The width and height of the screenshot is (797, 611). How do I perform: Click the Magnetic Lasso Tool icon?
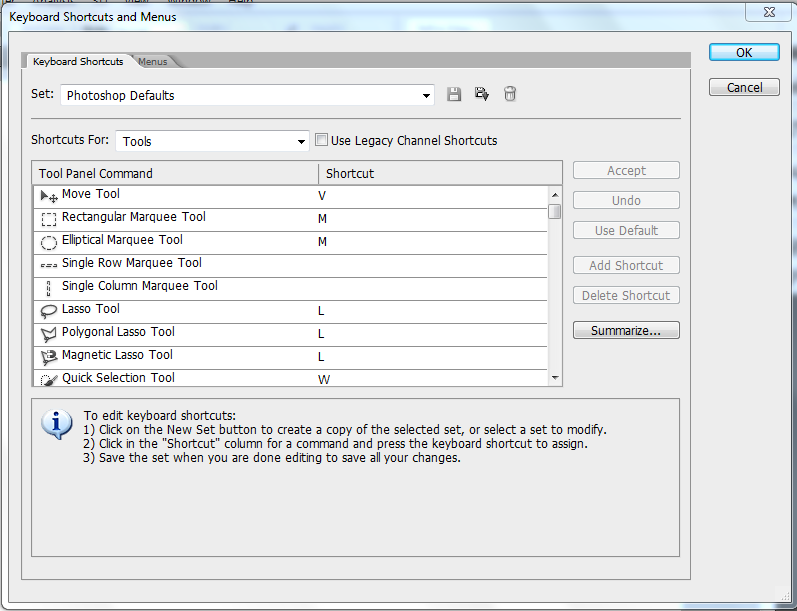click(49, 357)
